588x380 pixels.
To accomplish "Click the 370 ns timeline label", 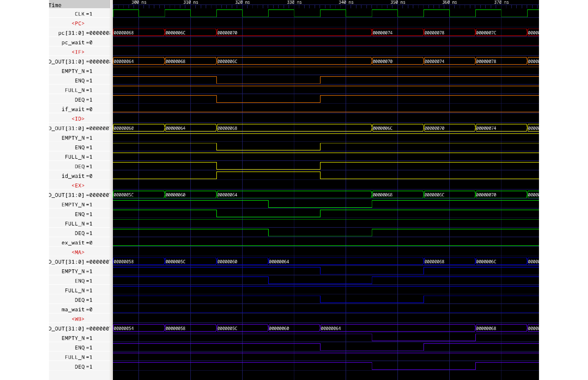I will pyautogui.click(x=501, y=2).
